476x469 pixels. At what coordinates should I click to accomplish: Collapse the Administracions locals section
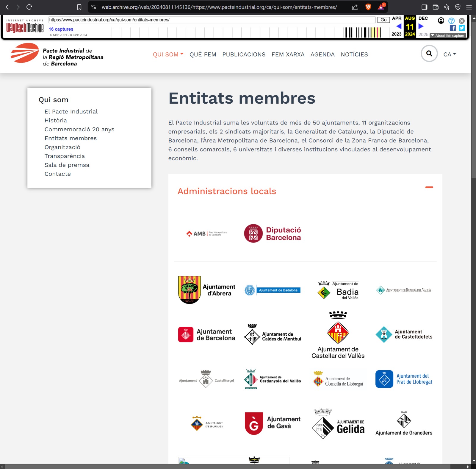point(429,187)
